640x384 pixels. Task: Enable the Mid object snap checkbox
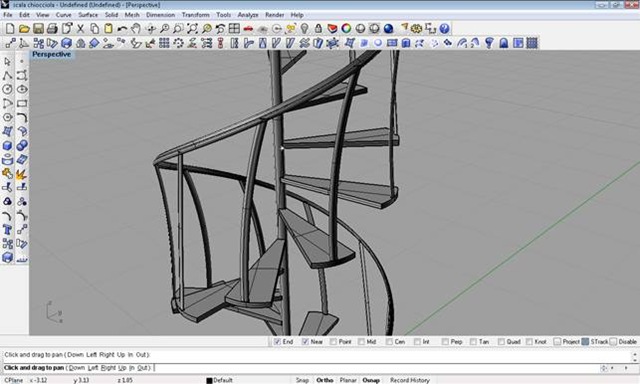[x=361, y=342]
